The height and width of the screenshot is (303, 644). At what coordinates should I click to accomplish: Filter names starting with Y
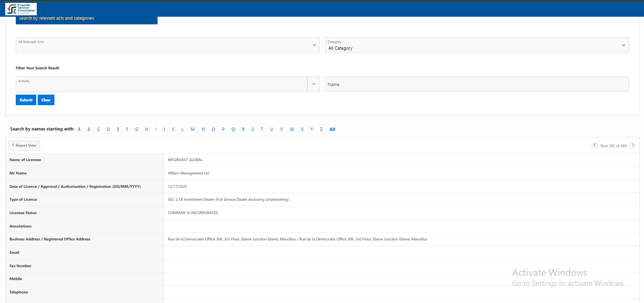coord(312,130)
